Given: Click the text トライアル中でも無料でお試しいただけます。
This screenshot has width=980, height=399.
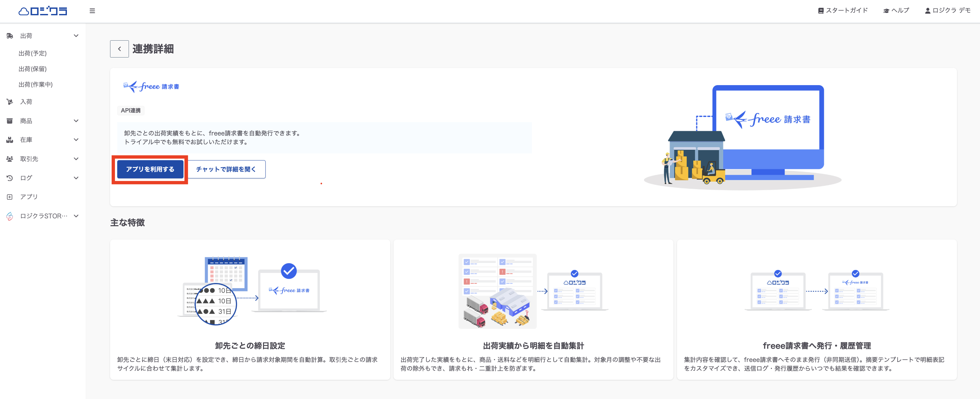Looking at the screenshot, I should [x=187, y=142].
